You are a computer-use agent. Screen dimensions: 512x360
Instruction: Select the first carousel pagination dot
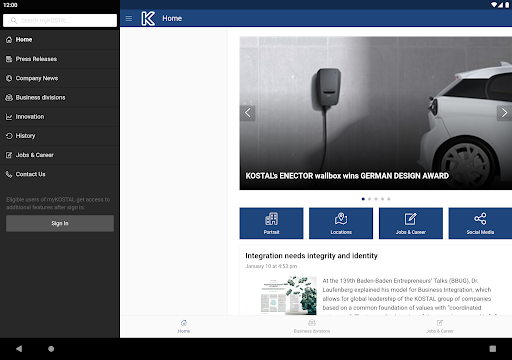tap(363, 199)
